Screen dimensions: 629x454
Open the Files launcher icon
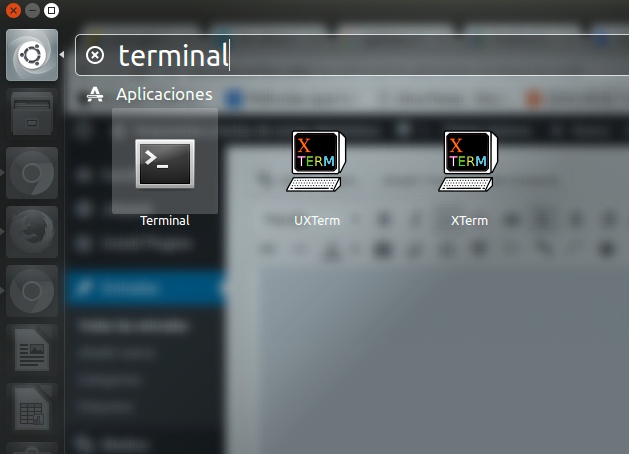(32, 114)
